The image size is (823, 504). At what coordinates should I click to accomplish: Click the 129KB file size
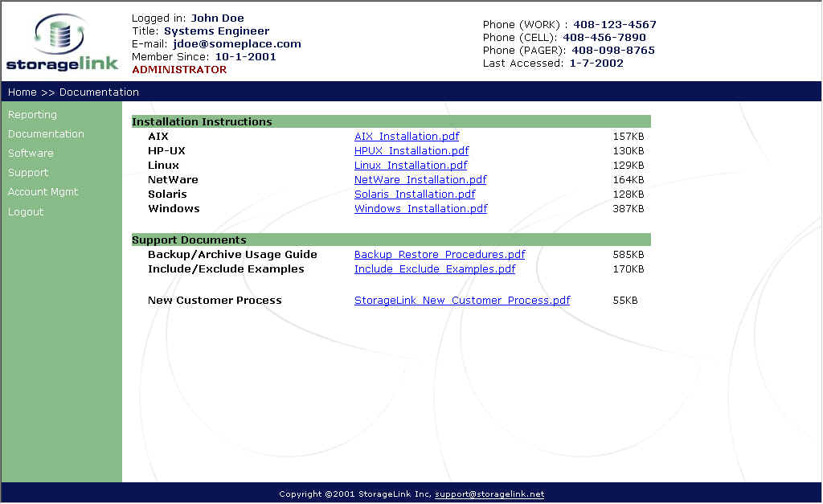coord(629,166)
